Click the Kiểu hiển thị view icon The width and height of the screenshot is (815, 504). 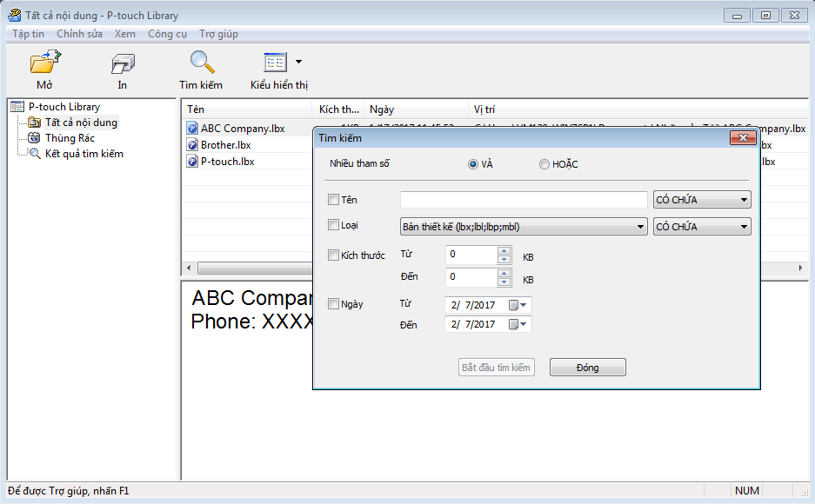275,63
